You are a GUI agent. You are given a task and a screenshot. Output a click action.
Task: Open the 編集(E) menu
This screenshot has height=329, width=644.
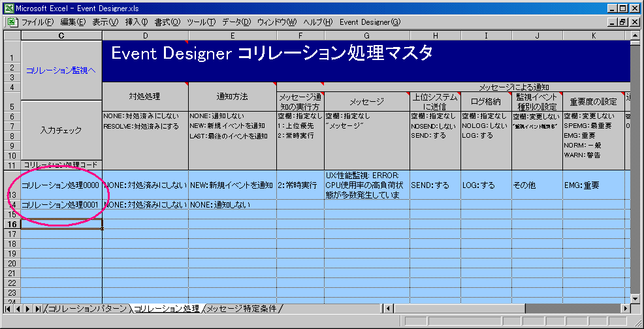click(73, 22)
